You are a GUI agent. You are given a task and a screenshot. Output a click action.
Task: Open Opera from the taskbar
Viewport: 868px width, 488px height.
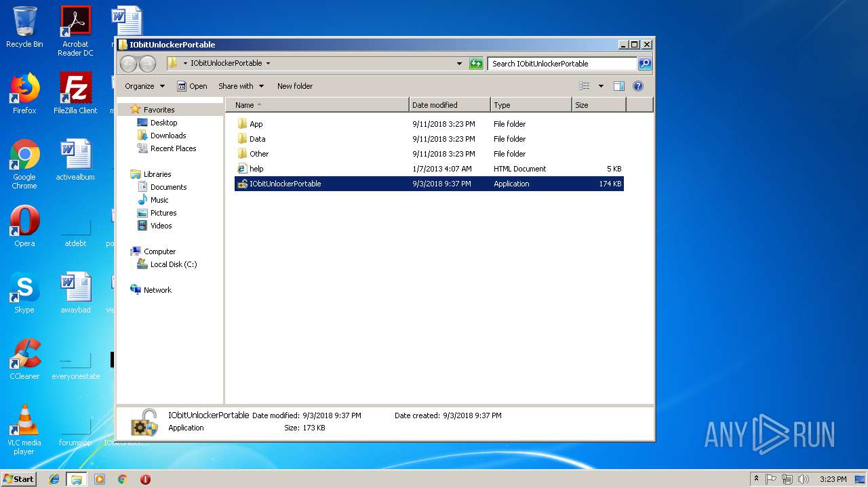(x=145, y=479)
